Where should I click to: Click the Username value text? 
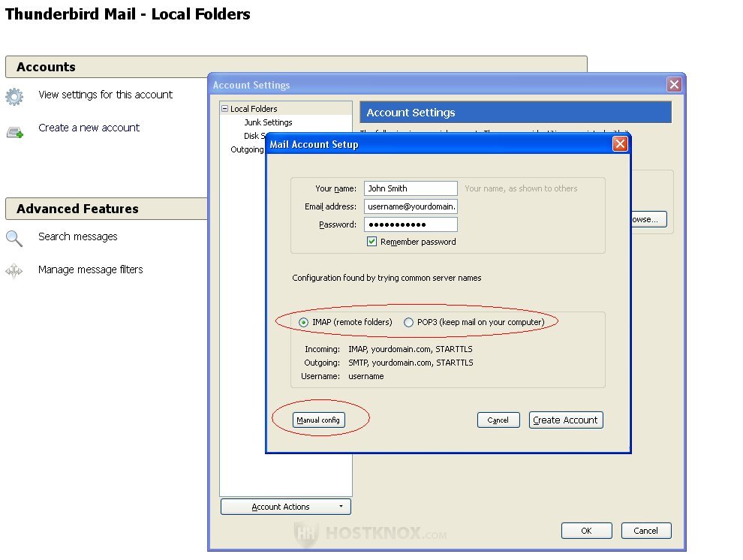(x=366, y=377)
